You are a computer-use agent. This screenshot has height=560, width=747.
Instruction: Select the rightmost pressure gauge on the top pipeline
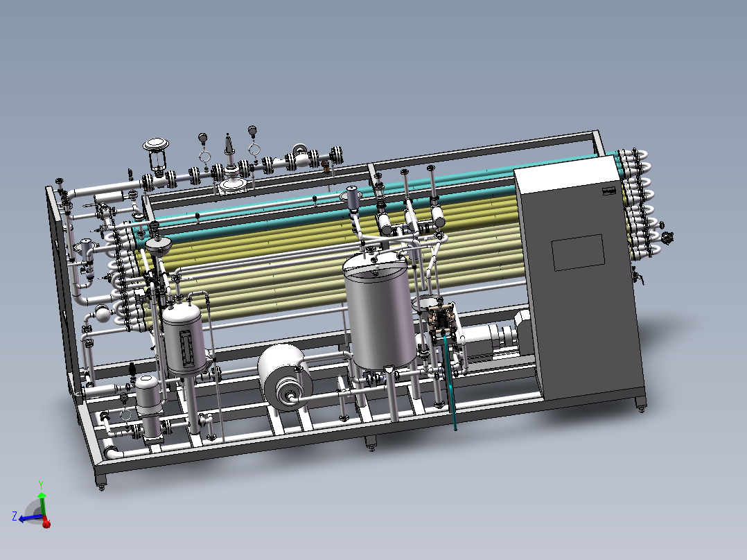252,131
